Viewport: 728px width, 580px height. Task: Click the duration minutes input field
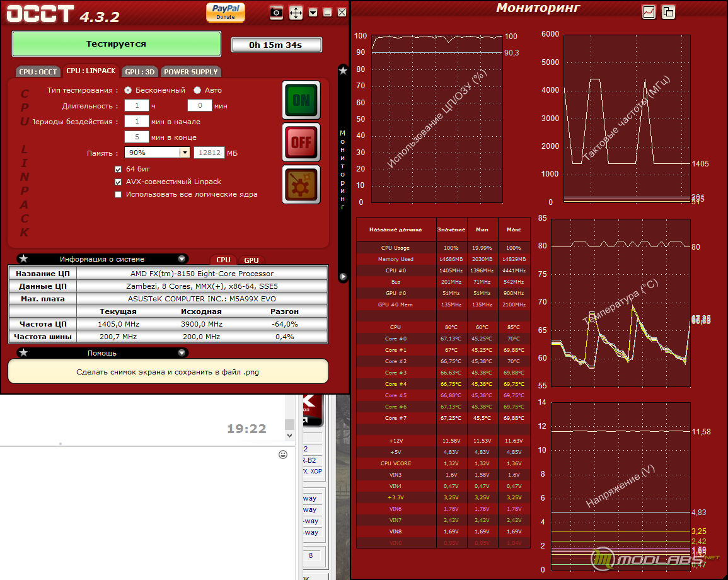tap(200, 105)
